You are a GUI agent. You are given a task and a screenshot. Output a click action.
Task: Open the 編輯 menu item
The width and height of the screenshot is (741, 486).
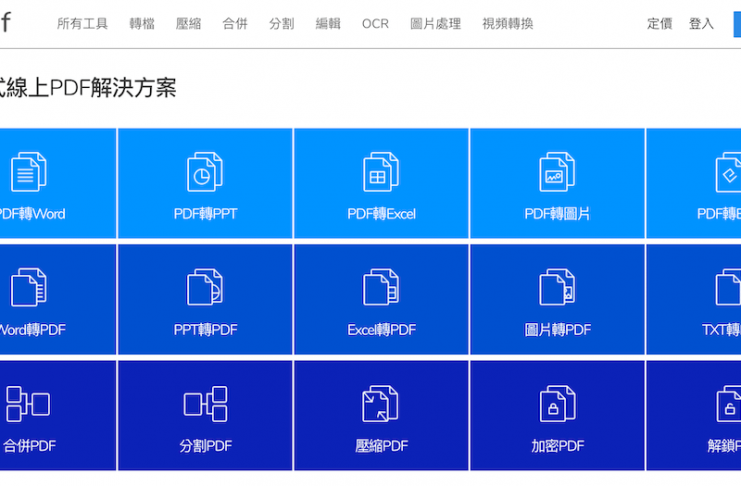point(328,24)
